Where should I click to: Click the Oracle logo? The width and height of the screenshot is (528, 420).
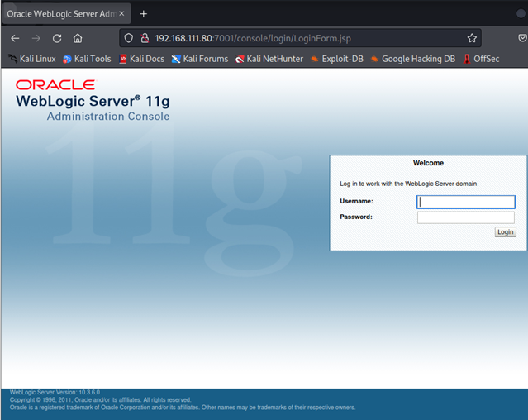point(55,85)
